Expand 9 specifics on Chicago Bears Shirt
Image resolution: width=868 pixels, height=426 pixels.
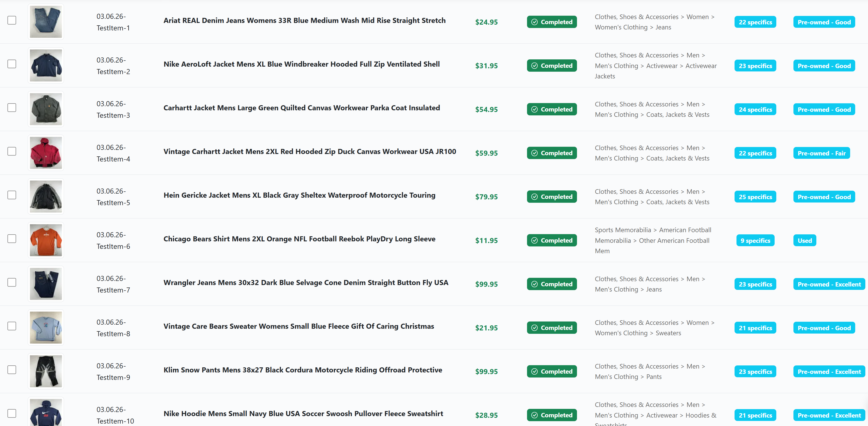[x=755, y=240]
